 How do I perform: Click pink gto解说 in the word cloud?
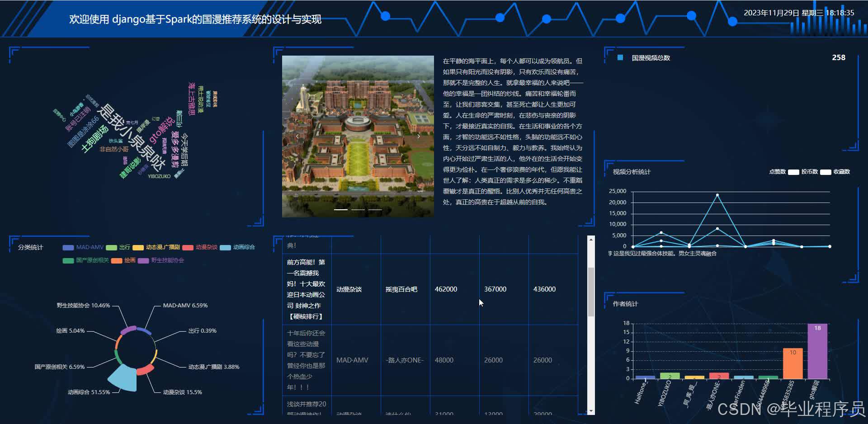coord(162,130)
